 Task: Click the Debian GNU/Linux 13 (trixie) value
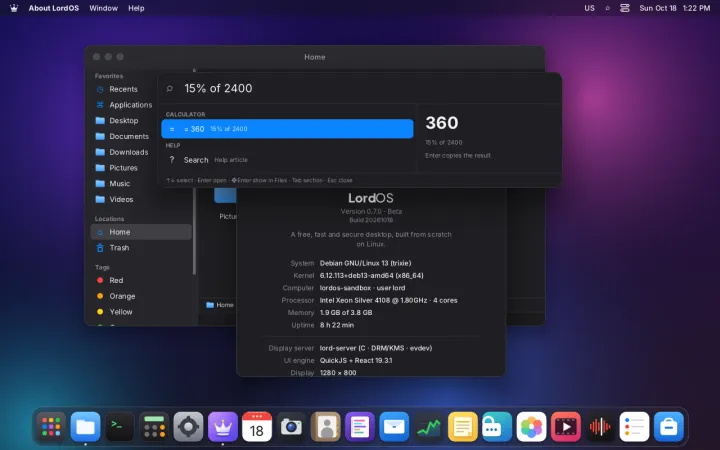tap(366, 263)
